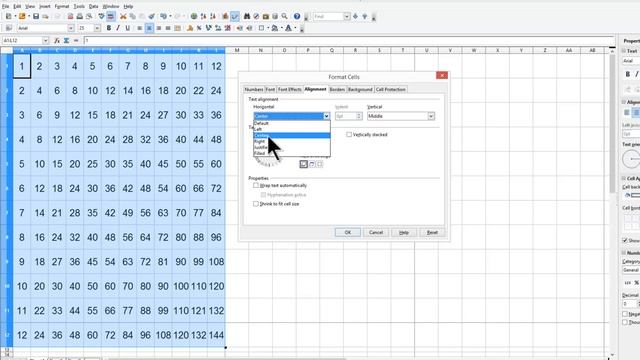Viewport: 640px width, 360px height.
Task: Click cell containing 81
Action: 163,262
